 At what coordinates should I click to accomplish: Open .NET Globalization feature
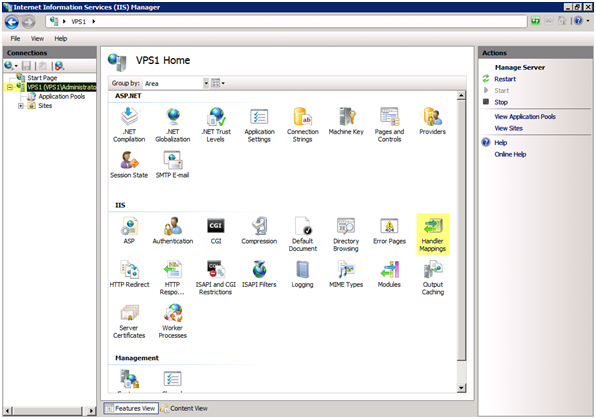pyautogui.click(x=173, y=124)
